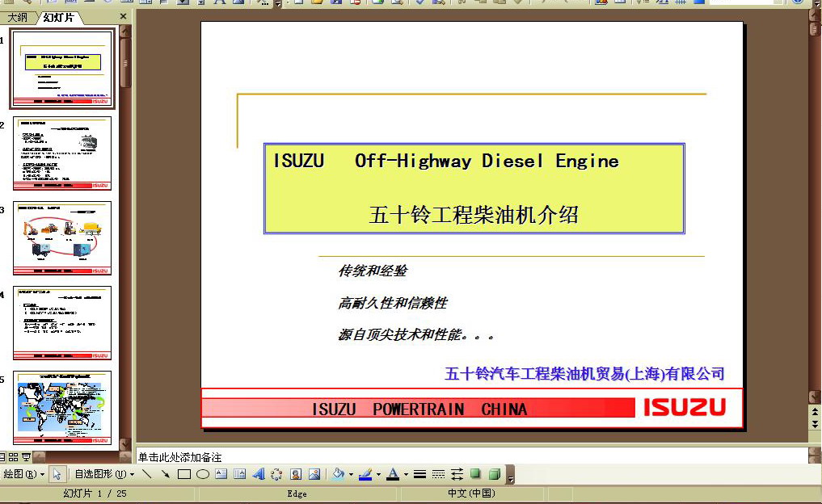
Task: Open the line style options
Action: (419, 474)
